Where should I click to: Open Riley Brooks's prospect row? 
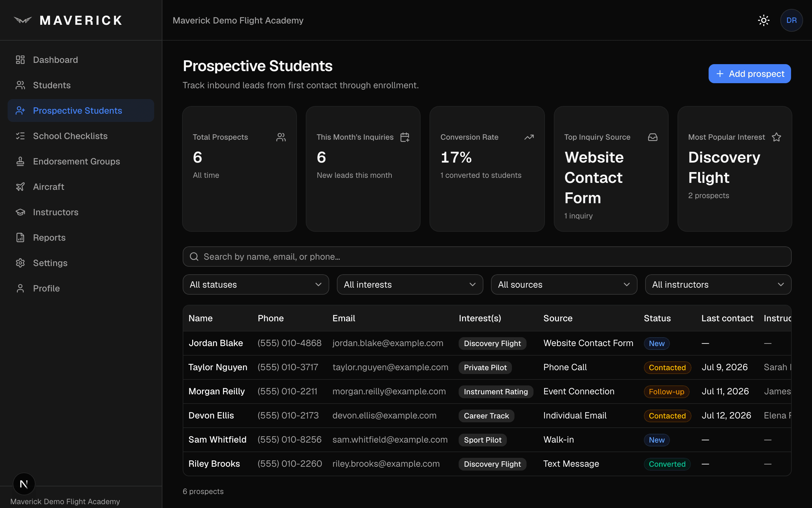[x=487, y=464]
